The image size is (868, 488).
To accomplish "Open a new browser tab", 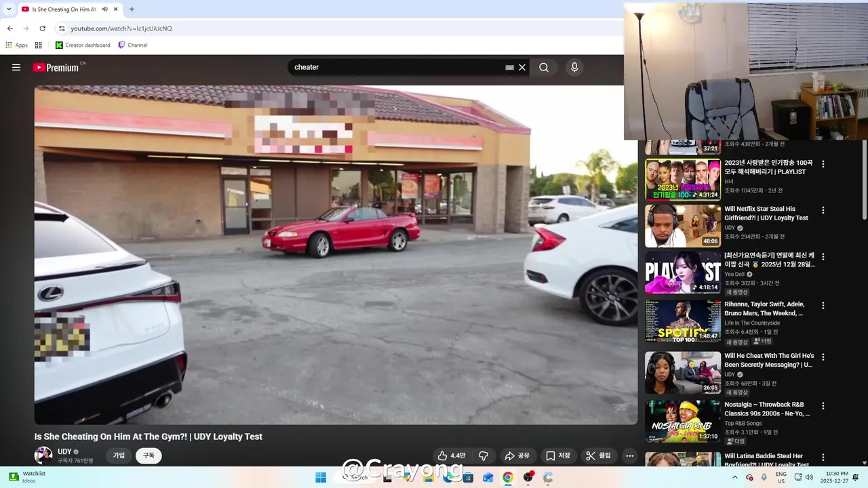I will (132, 9).
